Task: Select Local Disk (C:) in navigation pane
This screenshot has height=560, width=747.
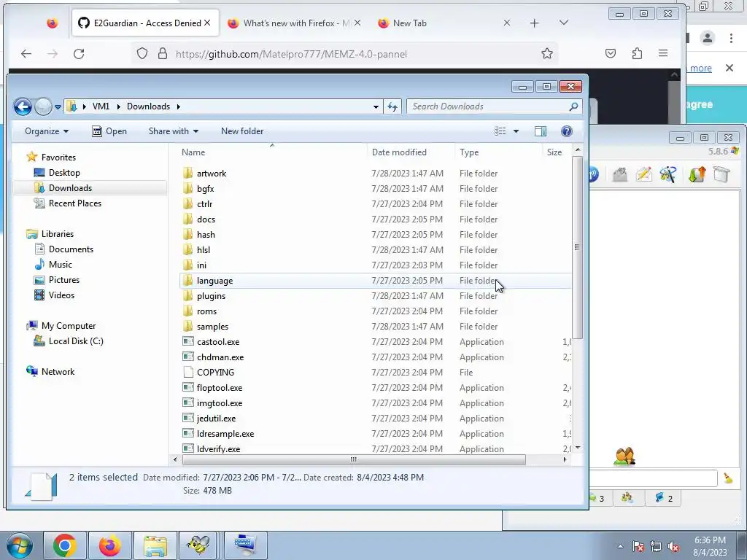Action: click(x=69, y=341)
